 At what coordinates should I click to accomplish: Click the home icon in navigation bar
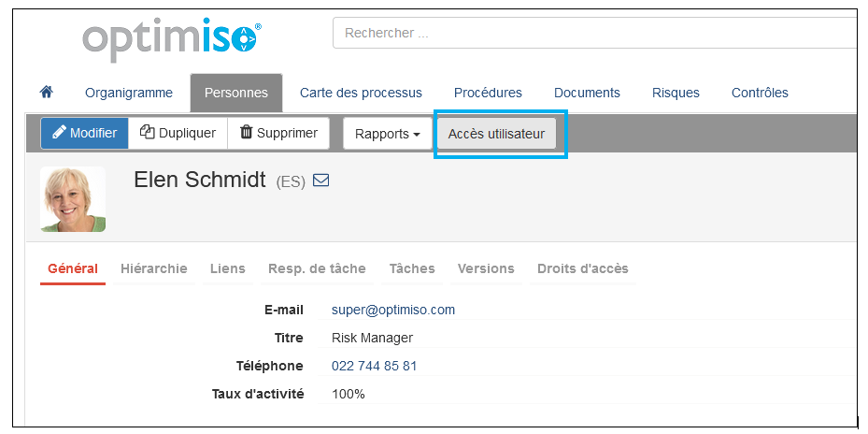(x=46, y=92)
